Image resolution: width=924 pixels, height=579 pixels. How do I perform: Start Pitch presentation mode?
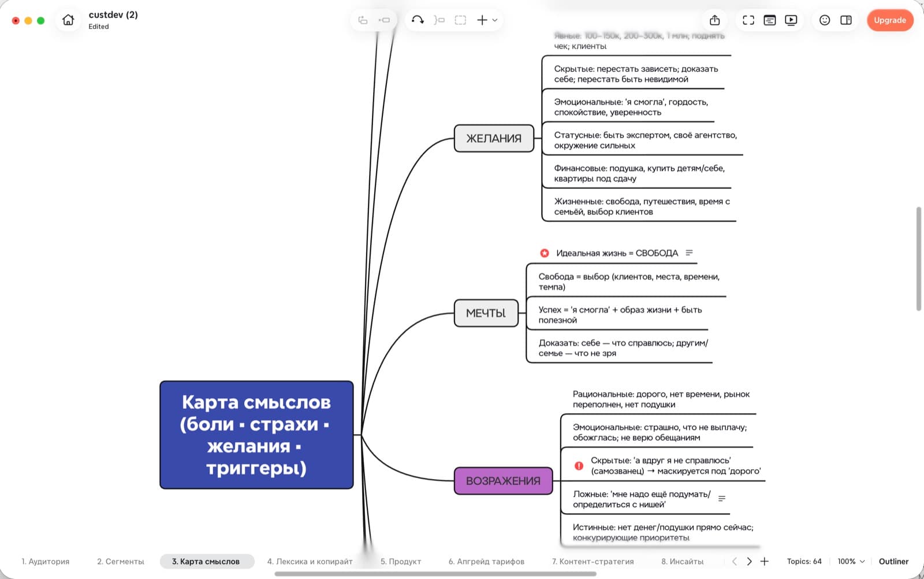point(791,20)
